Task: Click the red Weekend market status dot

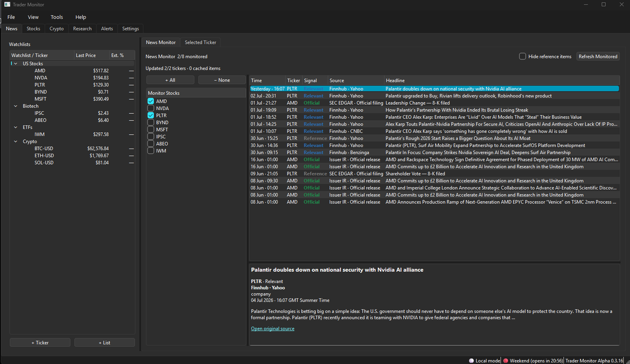Action: tap(506, 361)
